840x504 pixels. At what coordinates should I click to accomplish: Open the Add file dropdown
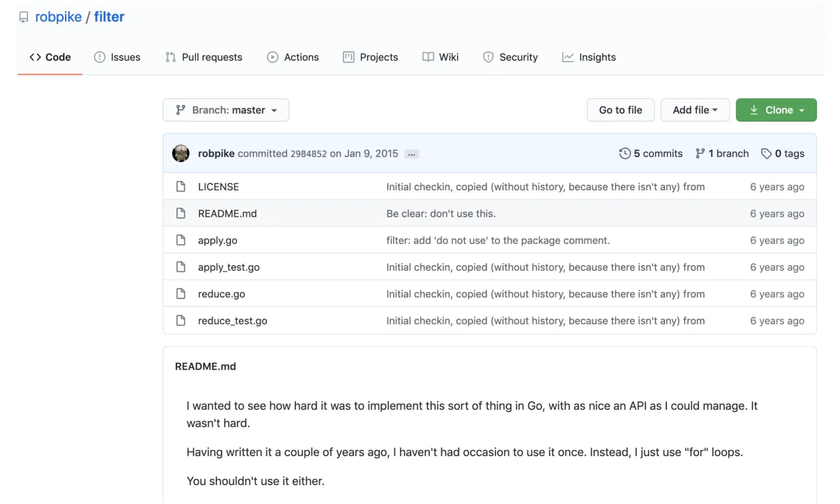(x=695, y=110)
